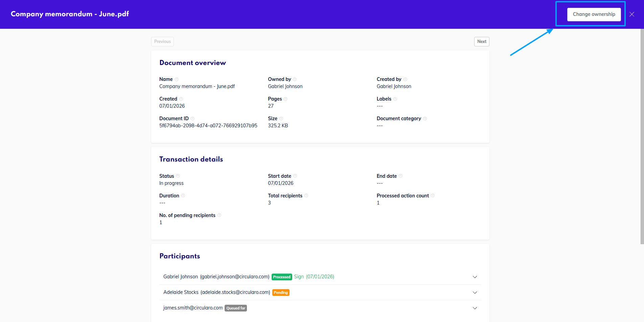Go to the Previous document
The width and height of the screenshot is (644, 322).
162,41
